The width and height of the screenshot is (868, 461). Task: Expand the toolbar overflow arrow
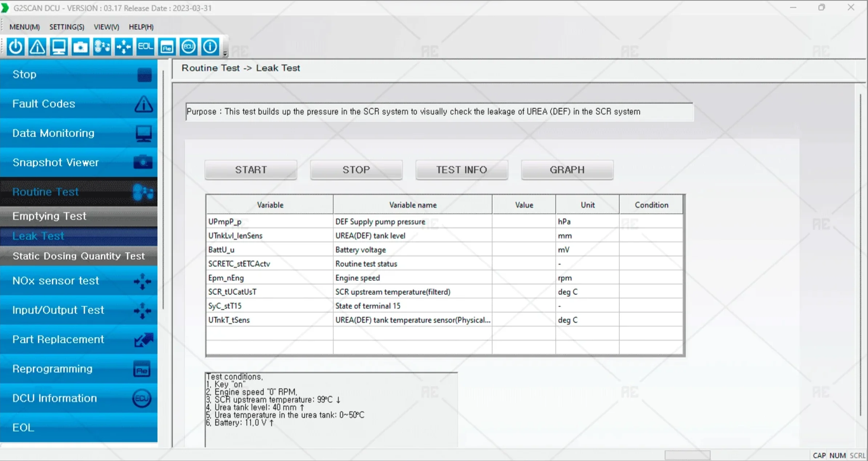[x=225, y=54]
